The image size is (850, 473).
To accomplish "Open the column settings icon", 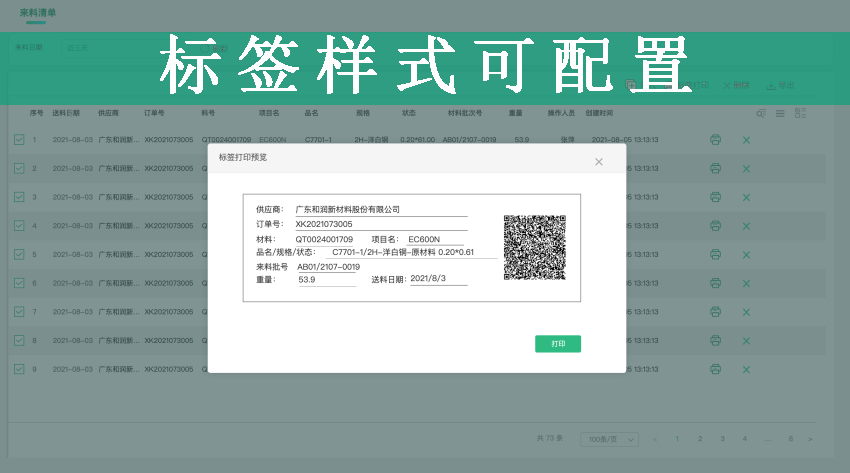I will click(800, 113).
